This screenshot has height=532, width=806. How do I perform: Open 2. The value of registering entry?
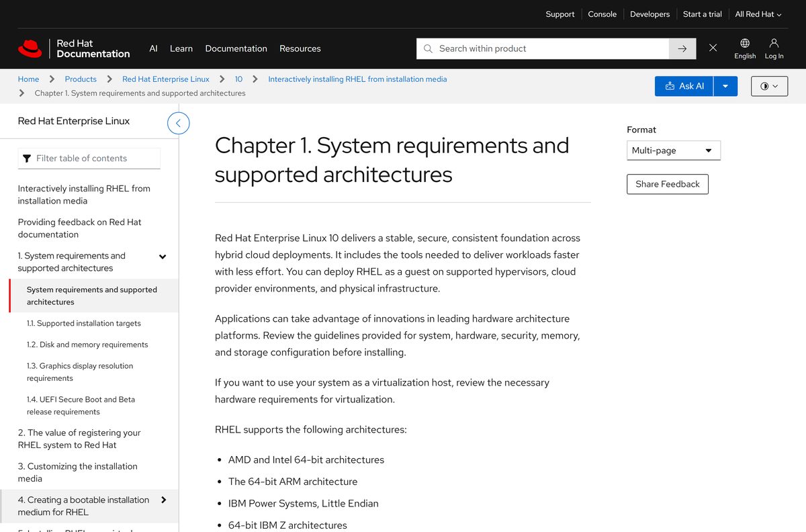pyautogui.click(x=79, y=439)
